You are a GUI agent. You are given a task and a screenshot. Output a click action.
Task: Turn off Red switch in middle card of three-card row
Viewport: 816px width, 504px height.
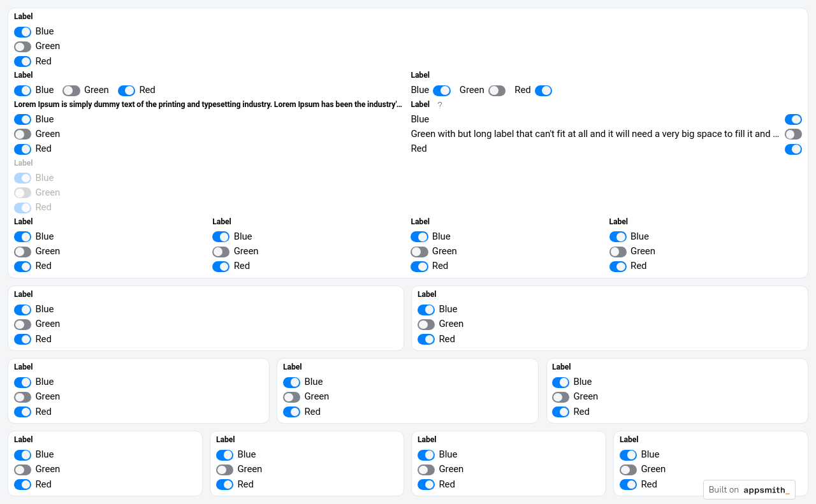click(x=291, y=412)
